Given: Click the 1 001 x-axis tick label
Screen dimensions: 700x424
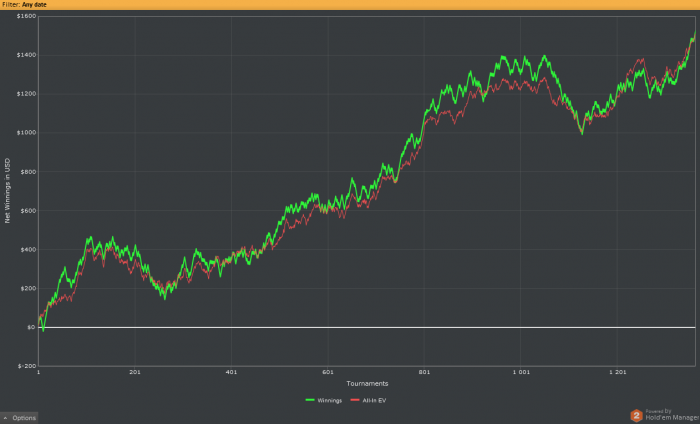Looking at the screenshot, I should (x=521, y=372).
